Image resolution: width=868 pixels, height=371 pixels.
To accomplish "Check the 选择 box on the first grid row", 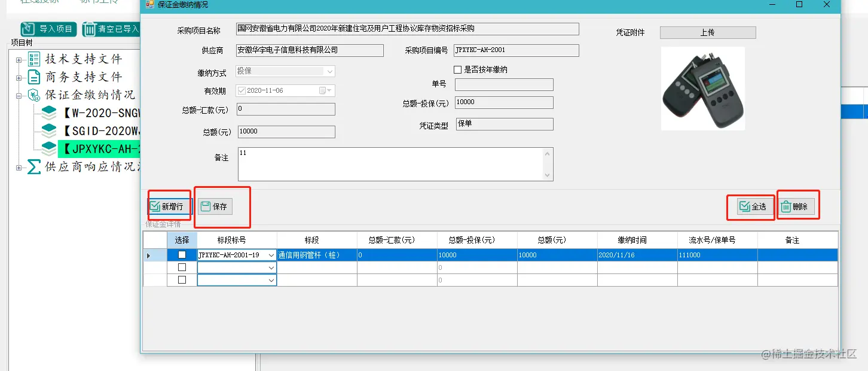I will pos(183,255).
